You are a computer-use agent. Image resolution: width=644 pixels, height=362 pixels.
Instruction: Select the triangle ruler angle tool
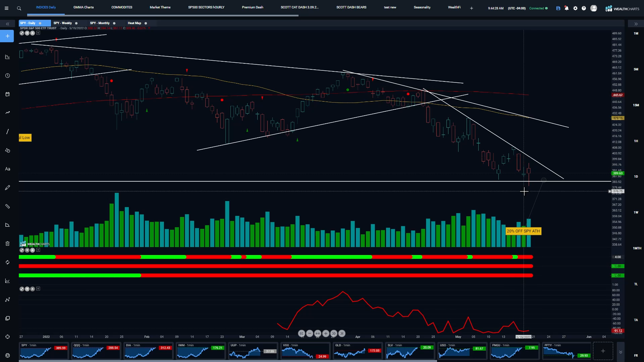[7, 225]
